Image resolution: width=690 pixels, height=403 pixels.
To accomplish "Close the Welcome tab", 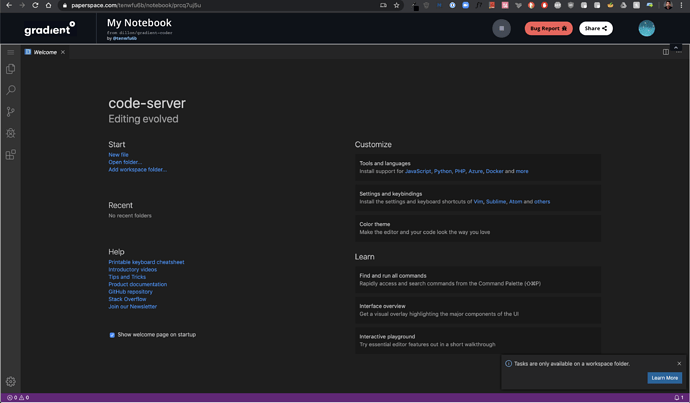I will tap(63, 52).
